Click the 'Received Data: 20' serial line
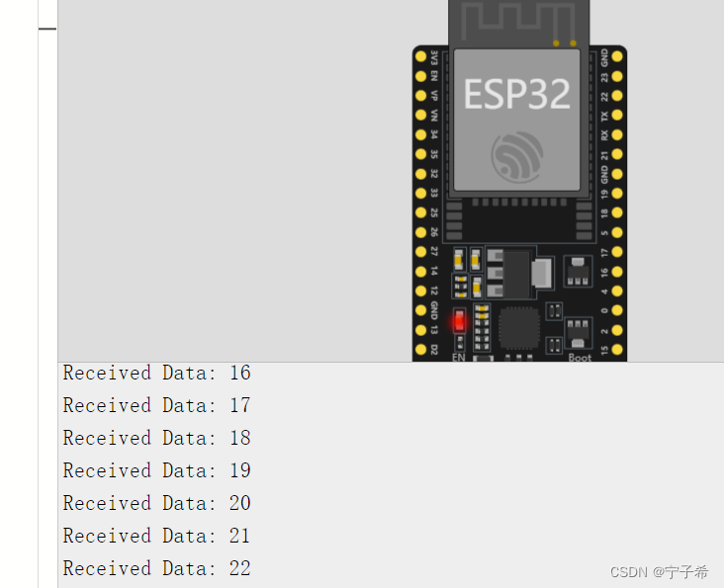 coord(156,503)
